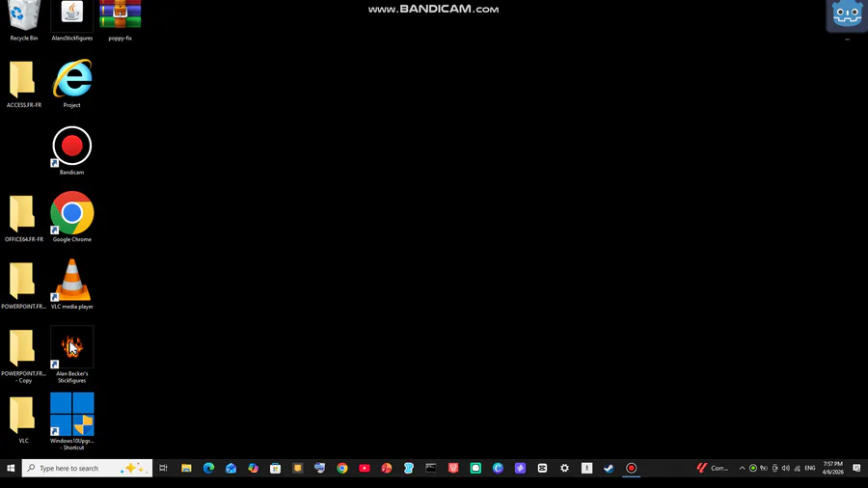Select the Project Internet Explorer icon
This screenshot has height=488, width=868.
(x=72, y=84)
